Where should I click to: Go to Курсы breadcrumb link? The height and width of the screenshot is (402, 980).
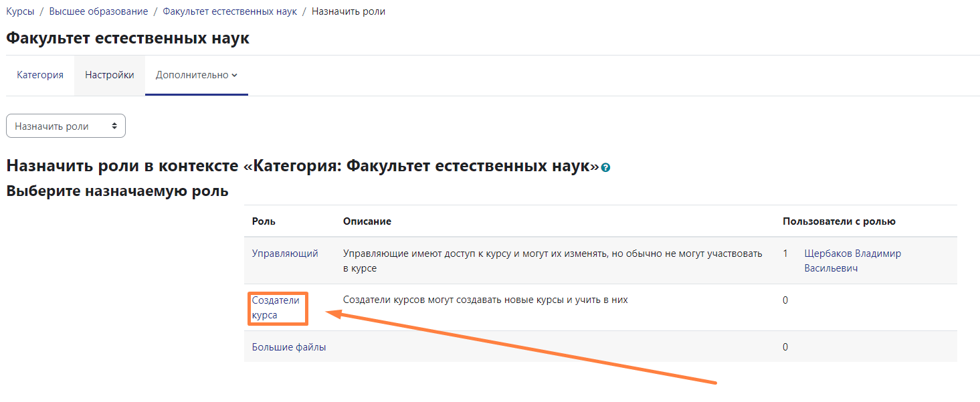coord(20,11)
